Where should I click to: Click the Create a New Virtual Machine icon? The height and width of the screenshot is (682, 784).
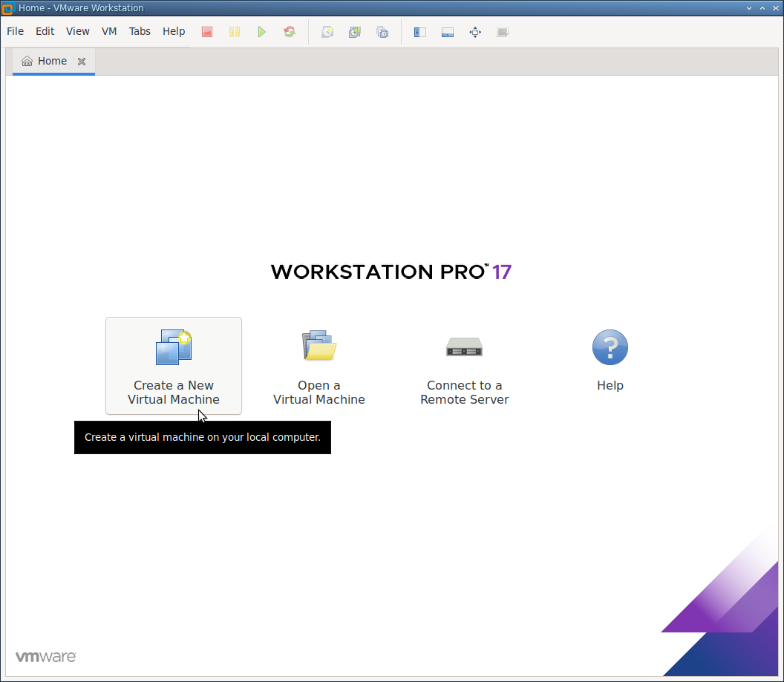tap(174, 347)
